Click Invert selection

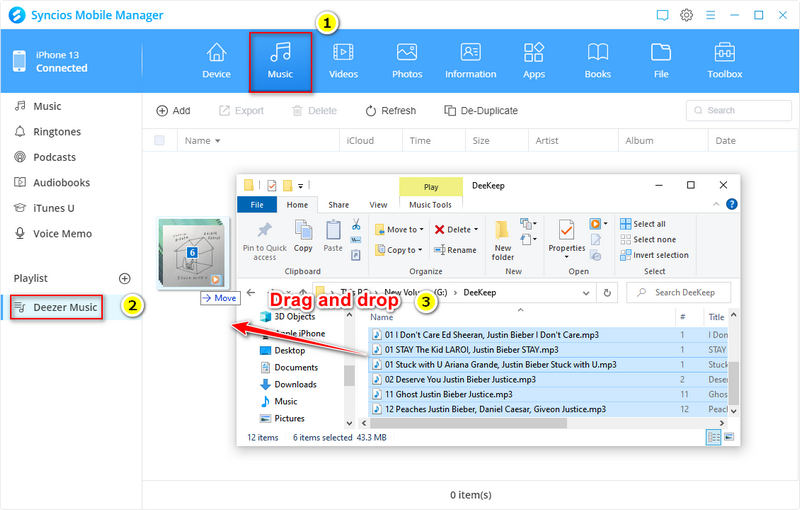tap(654, 255)
